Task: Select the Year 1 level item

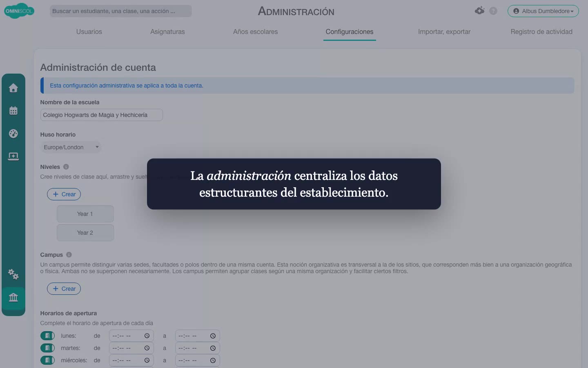Action: pos(85,214)
